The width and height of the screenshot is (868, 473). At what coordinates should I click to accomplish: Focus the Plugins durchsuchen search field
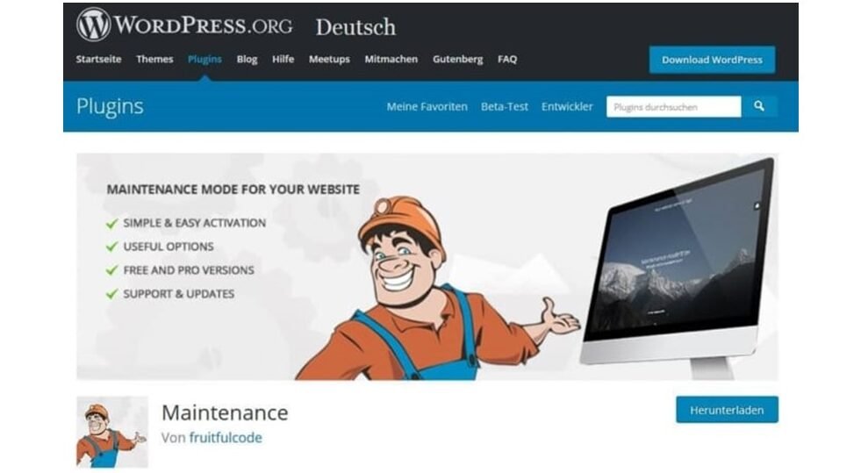[674, 107]
